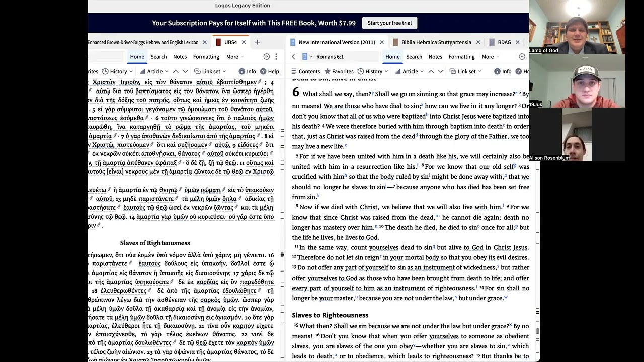Click the BDAG book icon on its tab
Image resolution: width=644 pixels, height=362 pixels.
point(492,42)
